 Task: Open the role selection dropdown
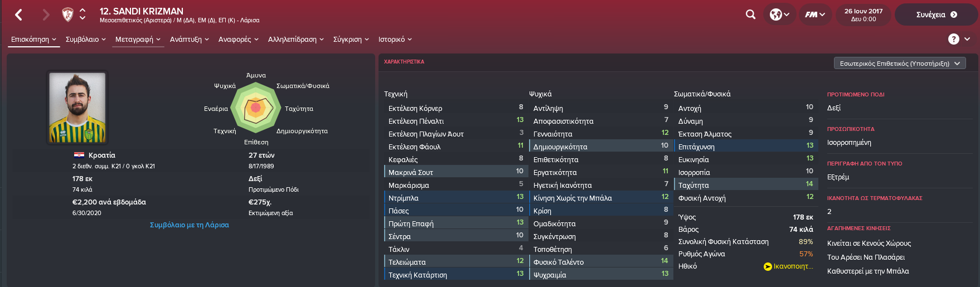[900, 64]
